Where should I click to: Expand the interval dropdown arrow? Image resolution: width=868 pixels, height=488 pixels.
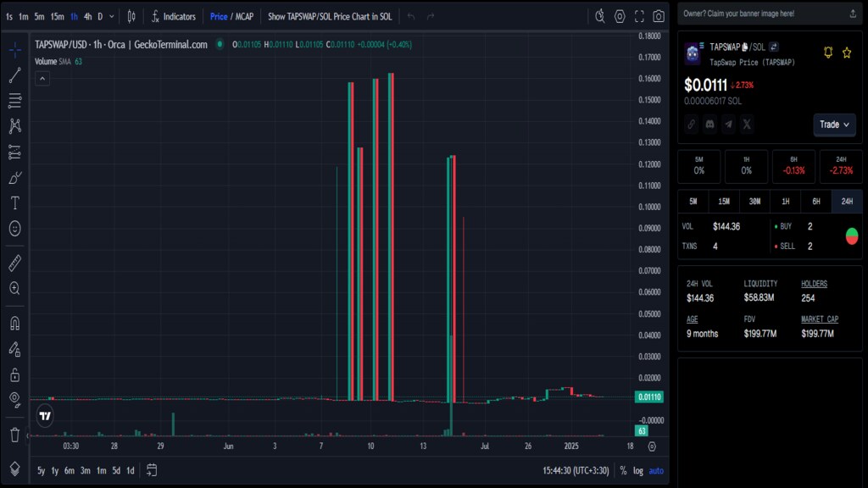click(112, 17)
